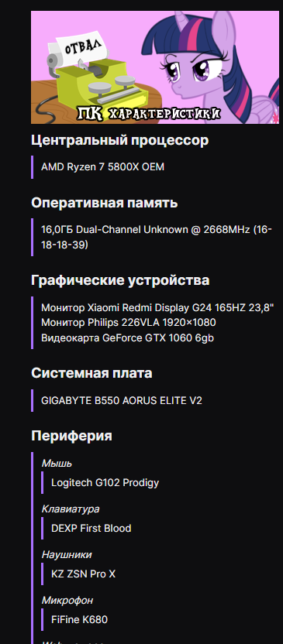The image size is (283, 644).
Task: Select the DEXP First Blood entry
Action: click(x=91, y=528)
